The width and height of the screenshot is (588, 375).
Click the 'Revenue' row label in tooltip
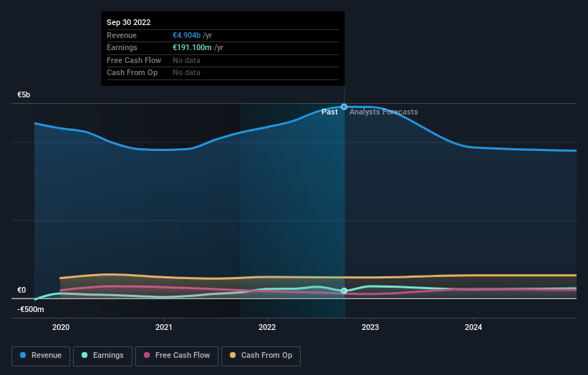122,35
